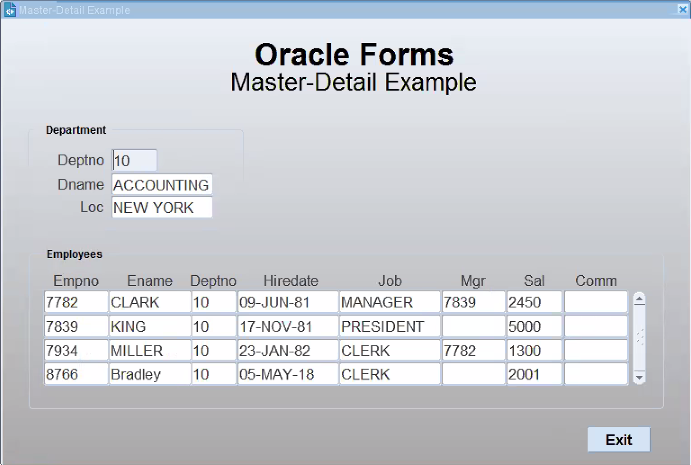This screenshot has height=465, width=691.
Task: Click Mgr cell 7782 in MILLER row
Action: click(474, 350)
